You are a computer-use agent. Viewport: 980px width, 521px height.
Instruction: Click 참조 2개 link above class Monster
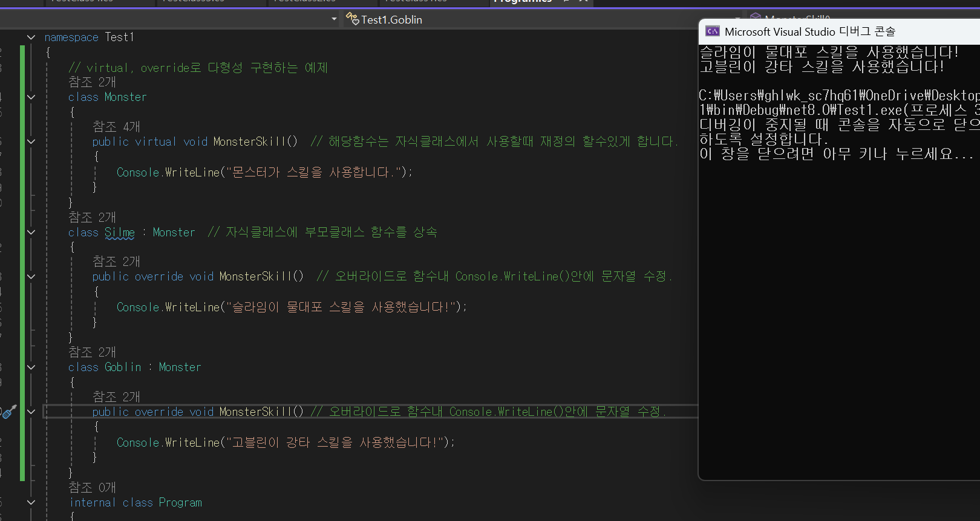pos(91,82)
